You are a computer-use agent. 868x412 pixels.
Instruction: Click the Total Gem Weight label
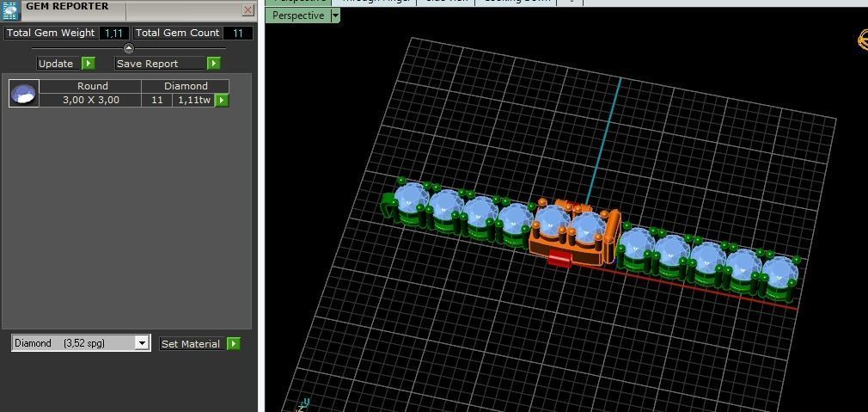(51, 33)
